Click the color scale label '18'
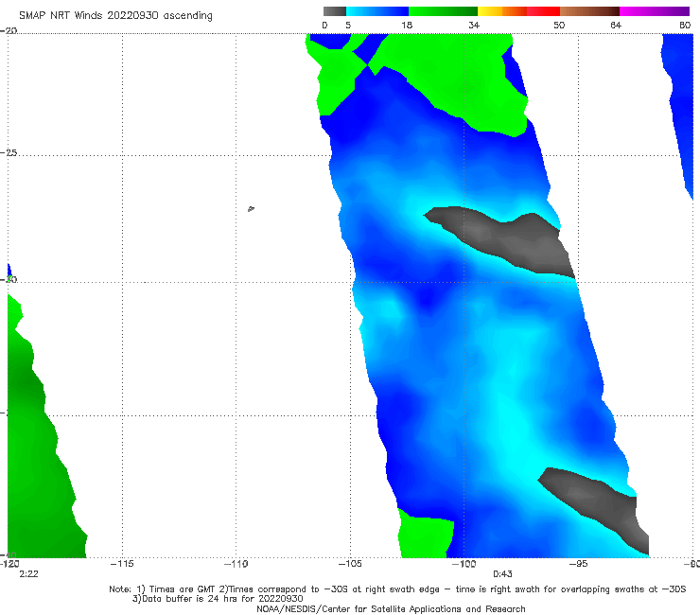 click(407, 25)
